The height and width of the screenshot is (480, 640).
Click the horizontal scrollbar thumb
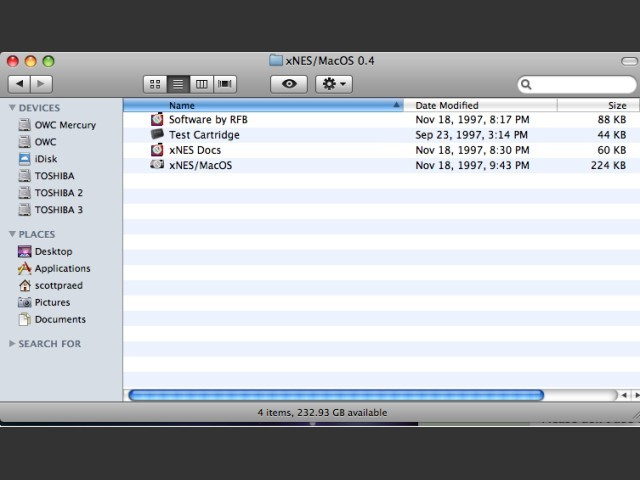336,395
